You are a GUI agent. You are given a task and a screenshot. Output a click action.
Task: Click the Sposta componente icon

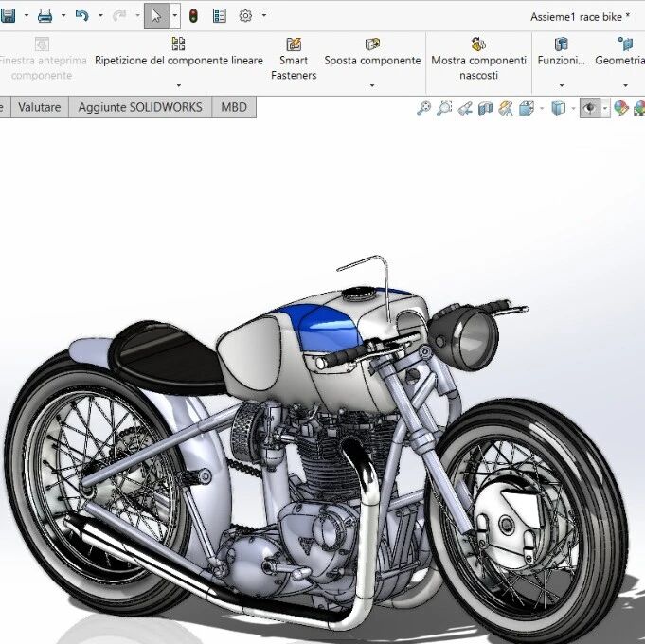(x=372, y=44)
